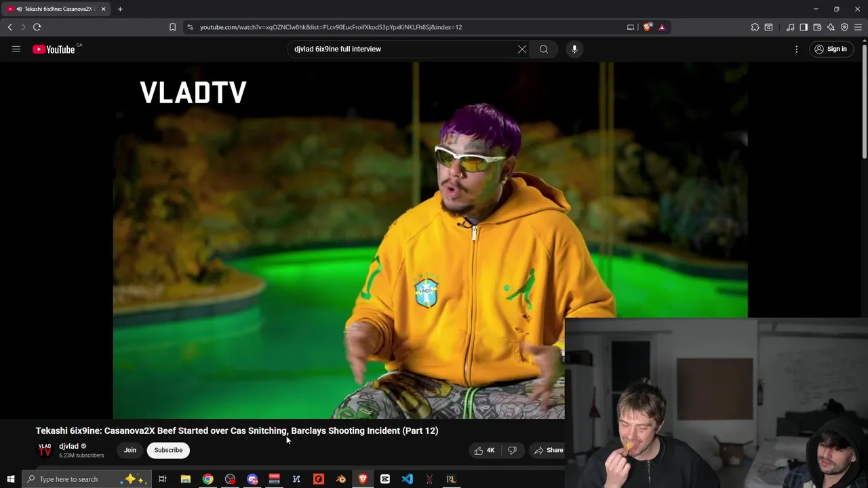The height and width of the screenshot is (488, 868).
Task: Bookmark this page
Action: point(172,27)
